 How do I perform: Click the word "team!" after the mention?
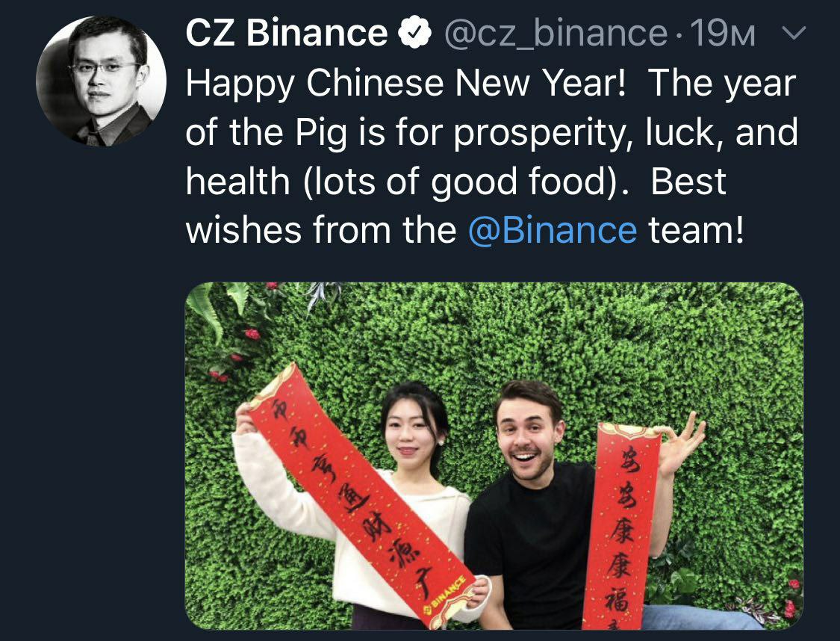[697, 230]
